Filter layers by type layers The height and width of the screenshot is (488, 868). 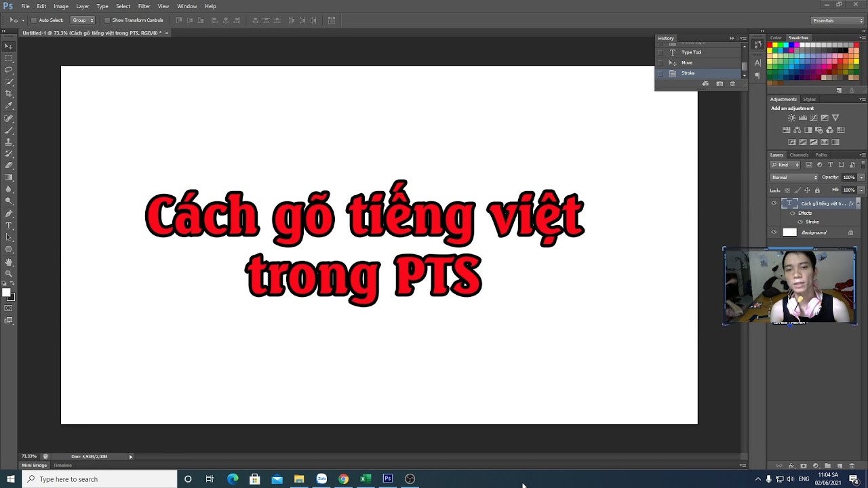click(x=830, y=165)
